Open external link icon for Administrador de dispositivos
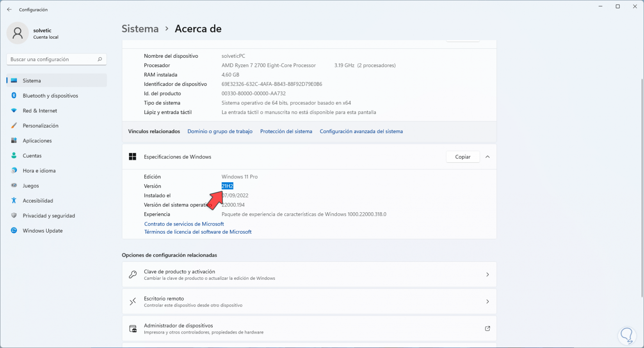The image size is (644, 348). tap(487, 328)
